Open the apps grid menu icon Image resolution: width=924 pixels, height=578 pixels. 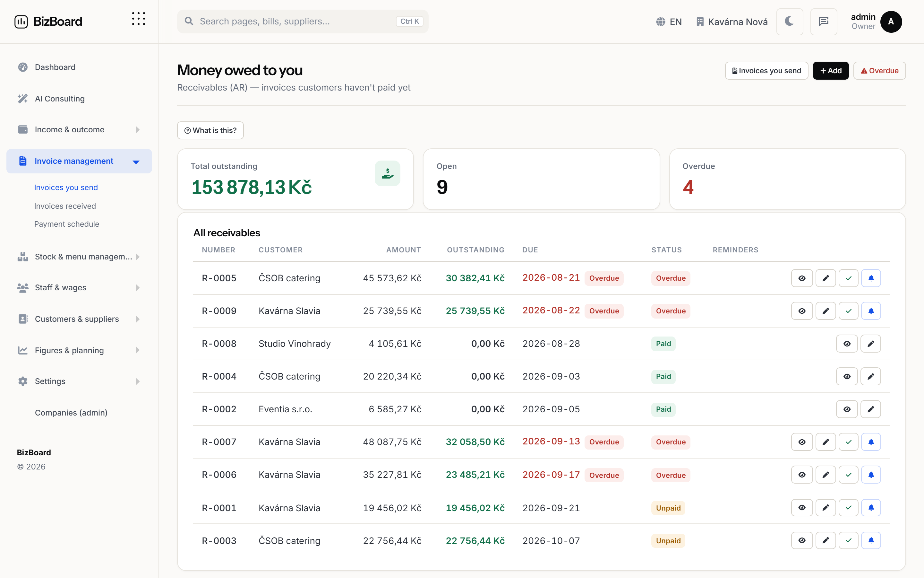[138, 19]
